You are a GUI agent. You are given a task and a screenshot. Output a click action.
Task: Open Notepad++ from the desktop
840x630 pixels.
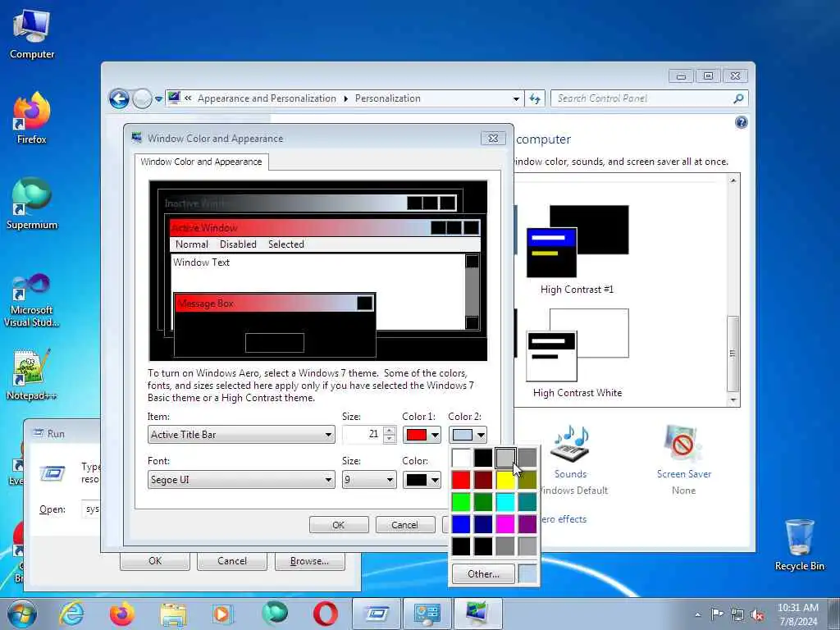tap(32, 374)
